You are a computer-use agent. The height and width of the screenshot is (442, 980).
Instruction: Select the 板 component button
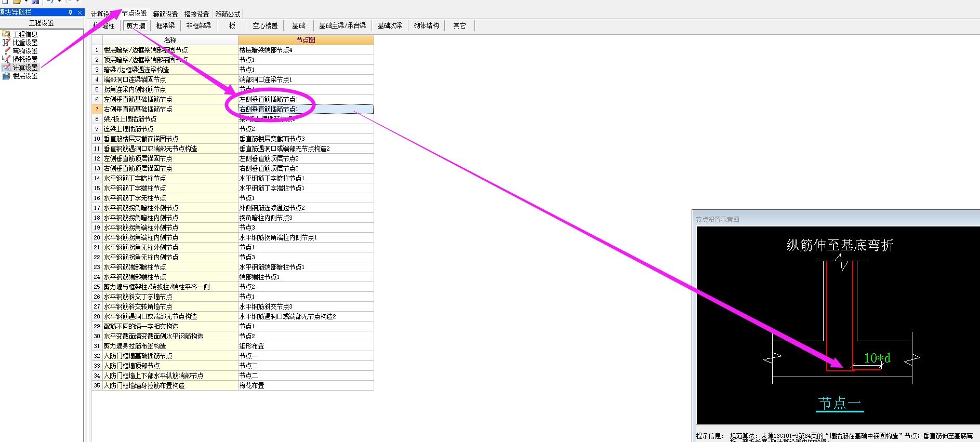[x=232, y=25]
